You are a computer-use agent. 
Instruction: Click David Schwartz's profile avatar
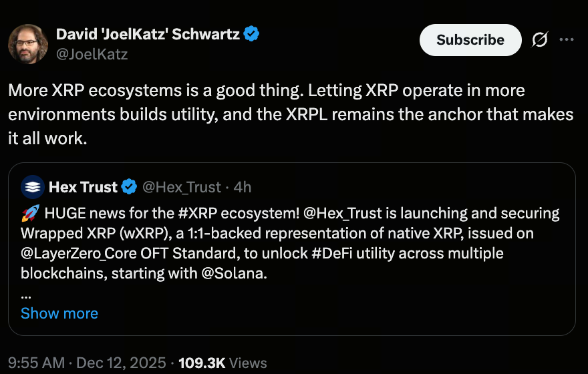coord(27,44)
